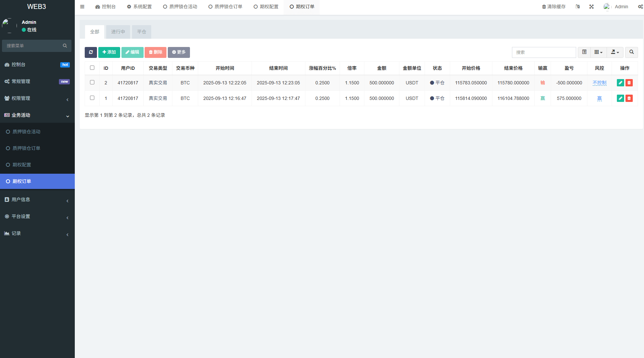The image size is (644, 358).
Task: Click the settings gears icon top right
Action: (640, 7)
